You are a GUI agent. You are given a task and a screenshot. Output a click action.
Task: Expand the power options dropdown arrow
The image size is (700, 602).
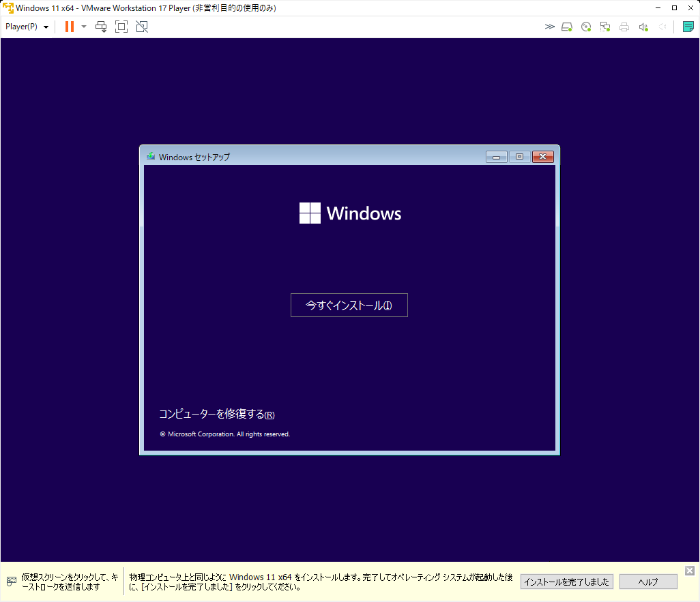(x=83, y=27)
